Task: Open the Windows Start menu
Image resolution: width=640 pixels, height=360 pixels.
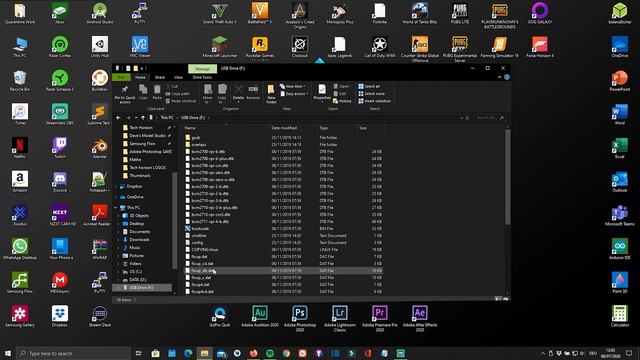Action: pos(8,353)
